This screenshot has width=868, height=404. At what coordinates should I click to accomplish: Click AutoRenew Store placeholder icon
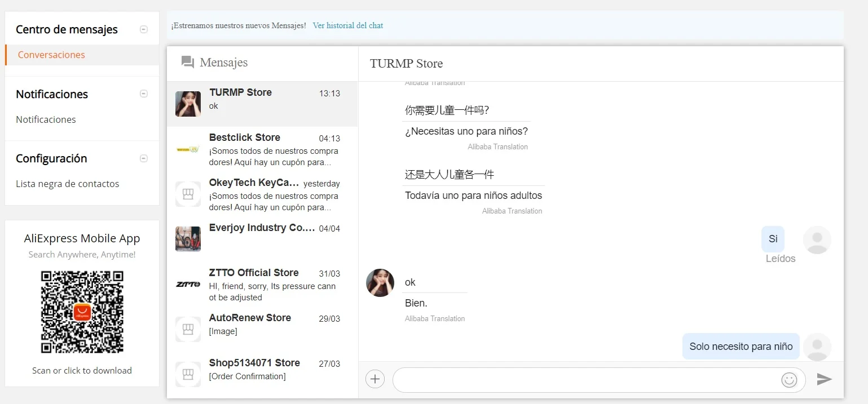tap(188, 329)
